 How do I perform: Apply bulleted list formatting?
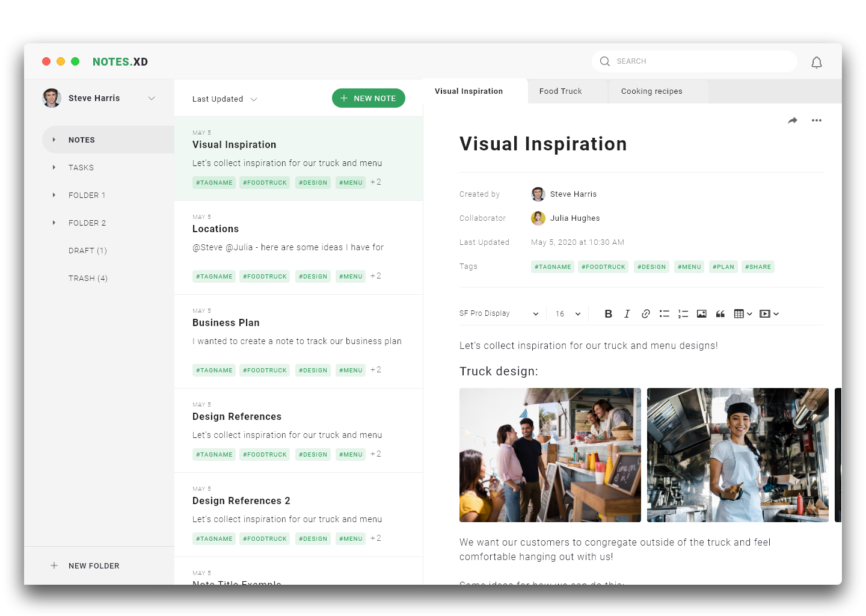click(x=664, y=313)
